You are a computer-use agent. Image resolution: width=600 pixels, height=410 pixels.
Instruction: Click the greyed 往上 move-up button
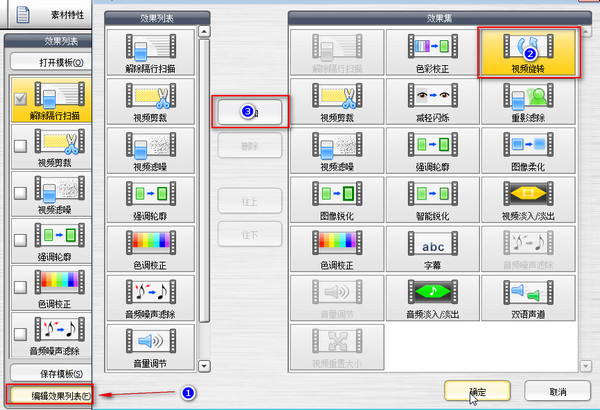click(250, 201)
